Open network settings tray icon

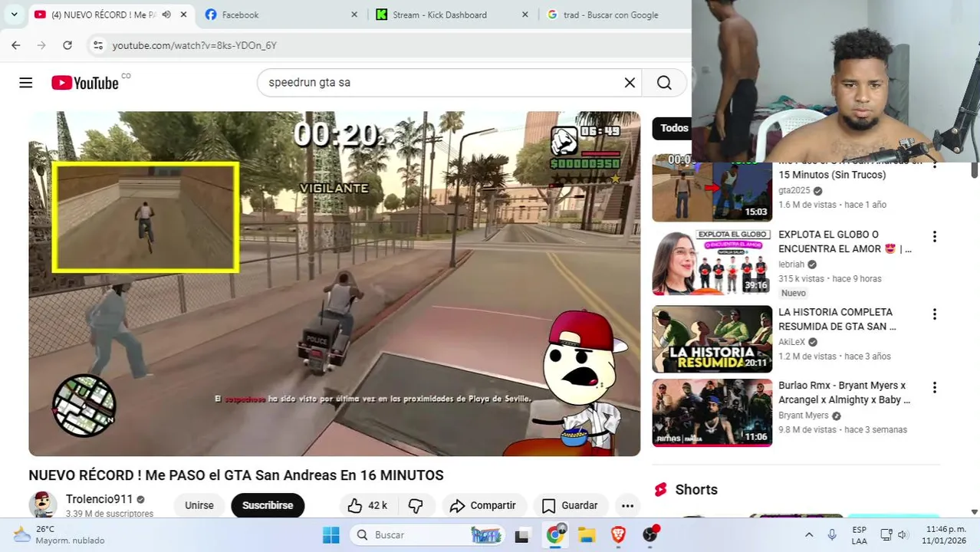click(886, 535)
